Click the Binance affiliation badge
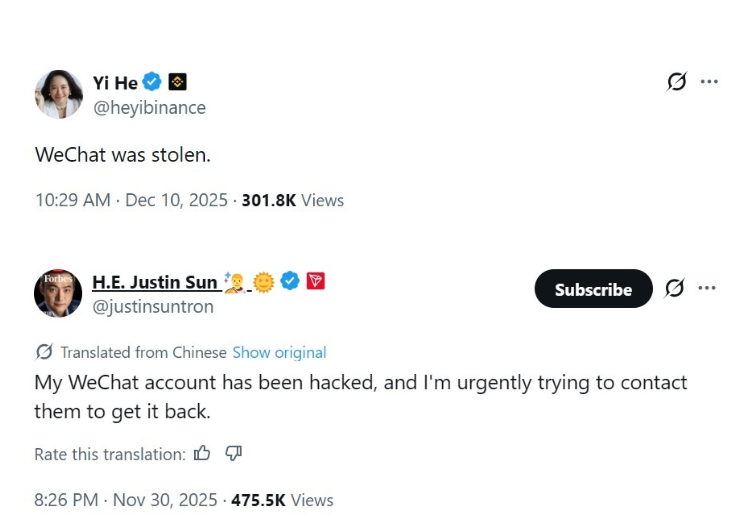 [177, 82]
